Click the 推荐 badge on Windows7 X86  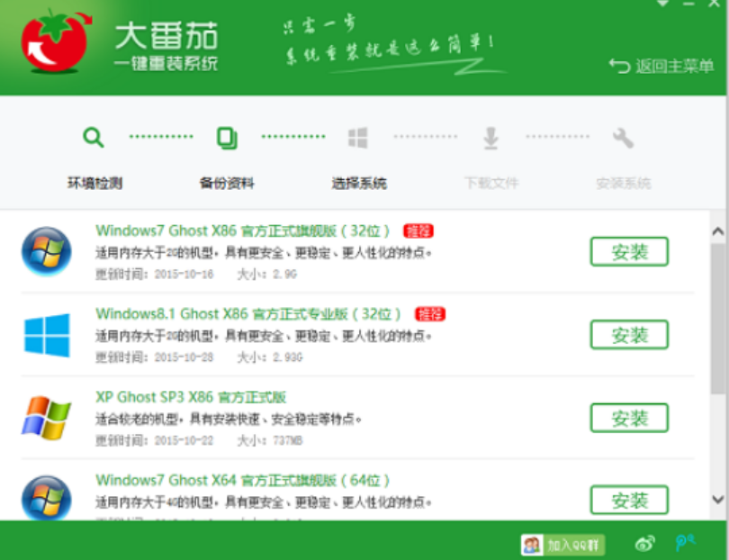click(418, 231)
